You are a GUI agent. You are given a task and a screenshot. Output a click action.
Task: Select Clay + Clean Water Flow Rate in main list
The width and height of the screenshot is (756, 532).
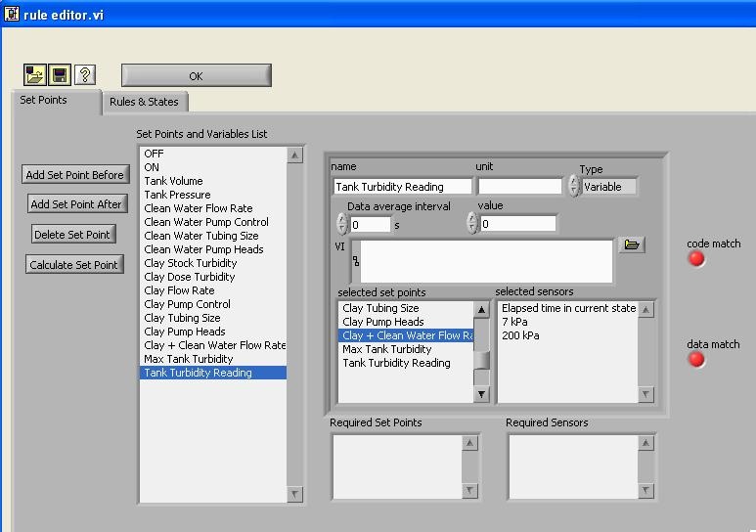[212, 345]
